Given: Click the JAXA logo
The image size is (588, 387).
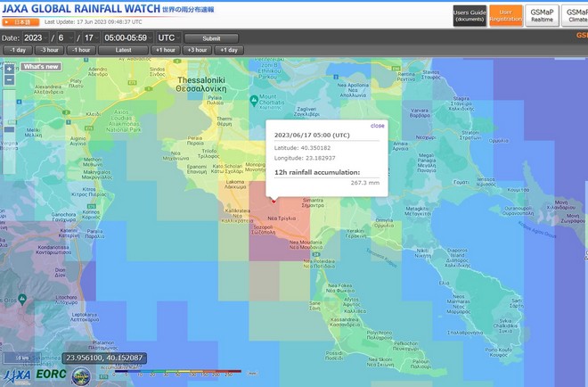Looking at the screenshot, I should pyautogui.click(x=16, y=376).
